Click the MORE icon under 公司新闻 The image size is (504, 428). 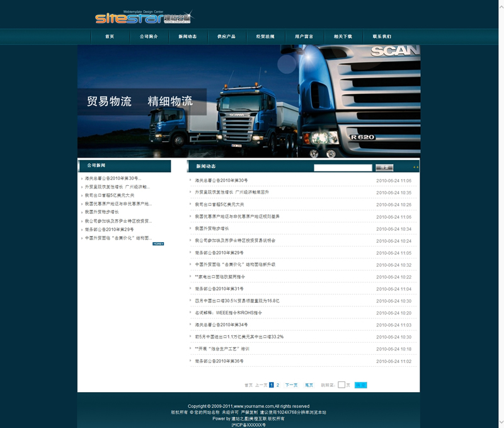tap(158, 243)
